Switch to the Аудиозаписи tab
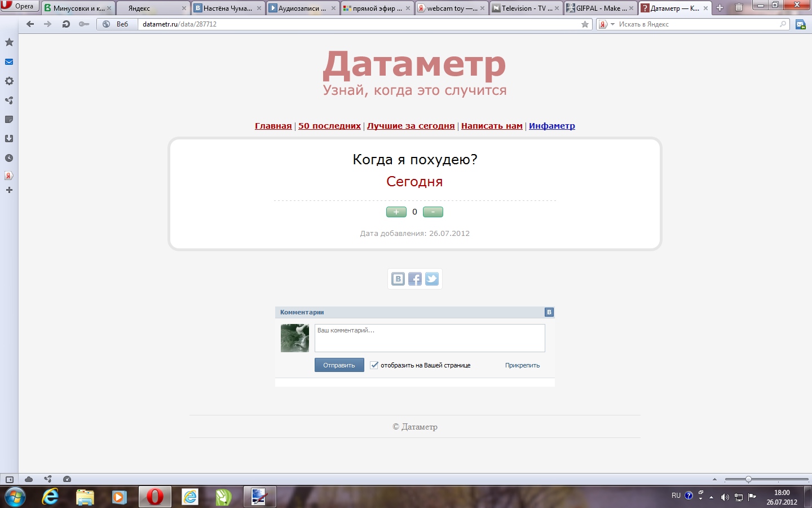The image size is (812, 508). pos(302,8)
